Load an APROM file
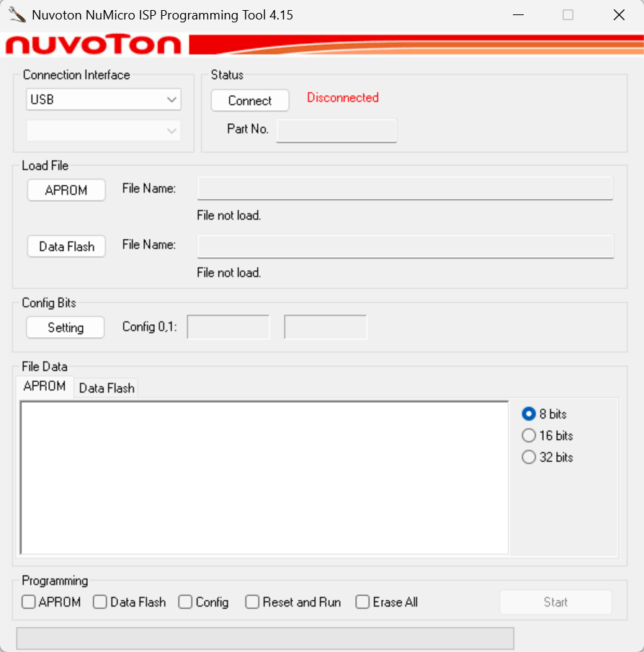The image size is (644, 652). point(66,189)
